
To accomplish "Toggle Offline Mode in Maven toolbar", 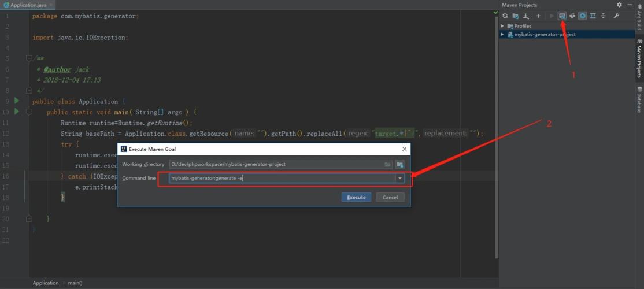I will 572,16.
